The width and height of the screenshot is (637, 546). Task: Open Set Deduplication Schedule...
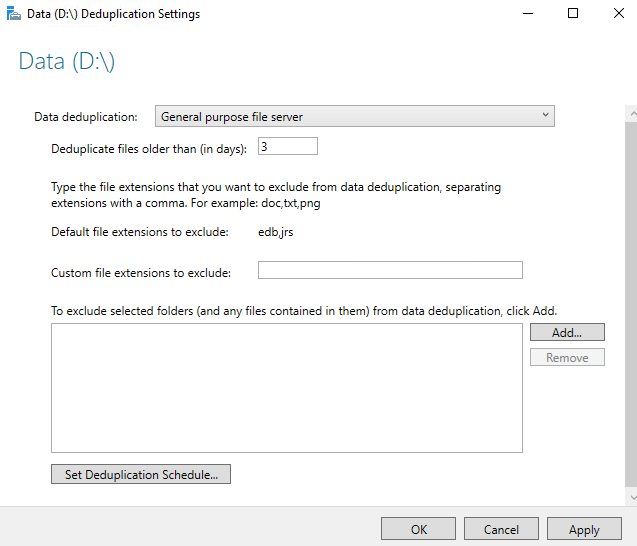tap(141, 474)
